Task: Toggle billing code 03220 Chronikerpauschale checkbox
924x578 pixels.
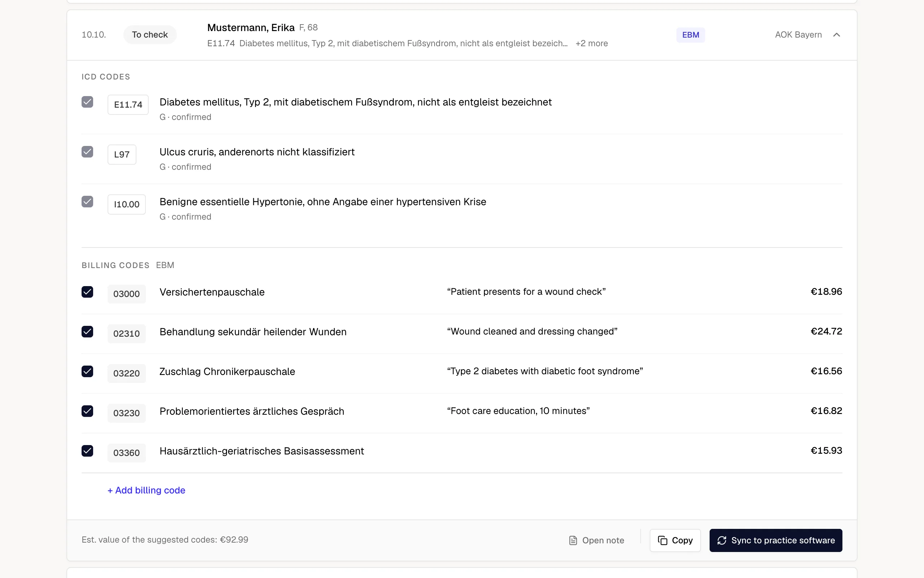Action: (87, 372)
